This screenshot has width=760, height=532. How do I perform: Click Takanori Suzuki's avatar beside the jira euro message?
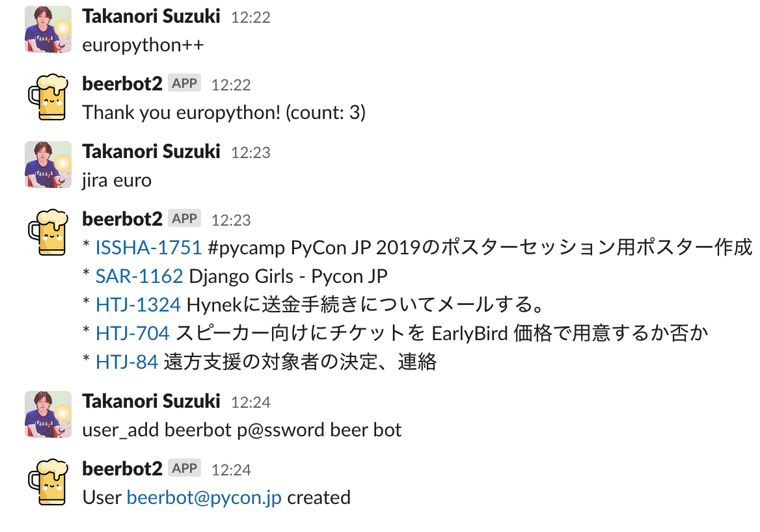47,165
